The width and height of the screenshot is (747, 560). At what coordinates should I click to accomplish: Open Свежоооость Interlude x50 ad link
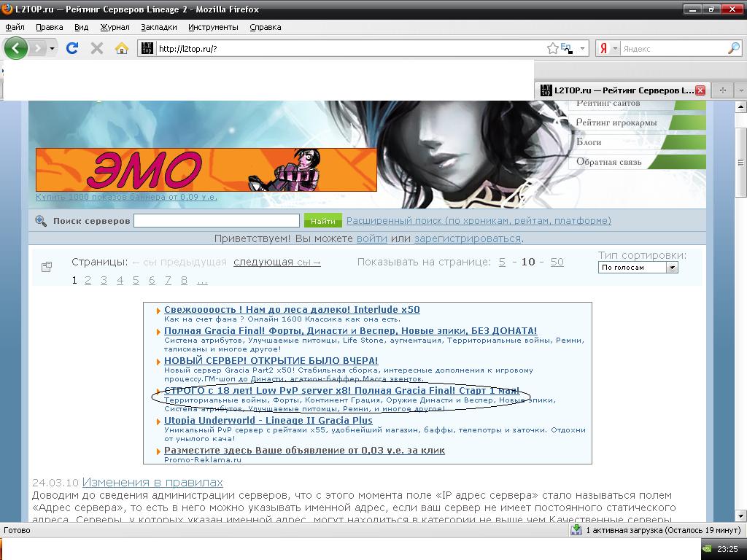[292, 309]
